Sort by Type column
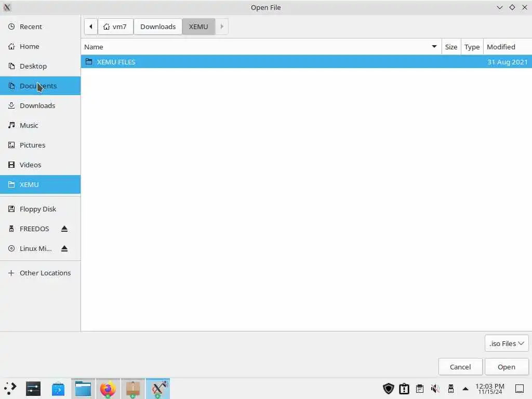532x399 pixels. coord(472,47)
